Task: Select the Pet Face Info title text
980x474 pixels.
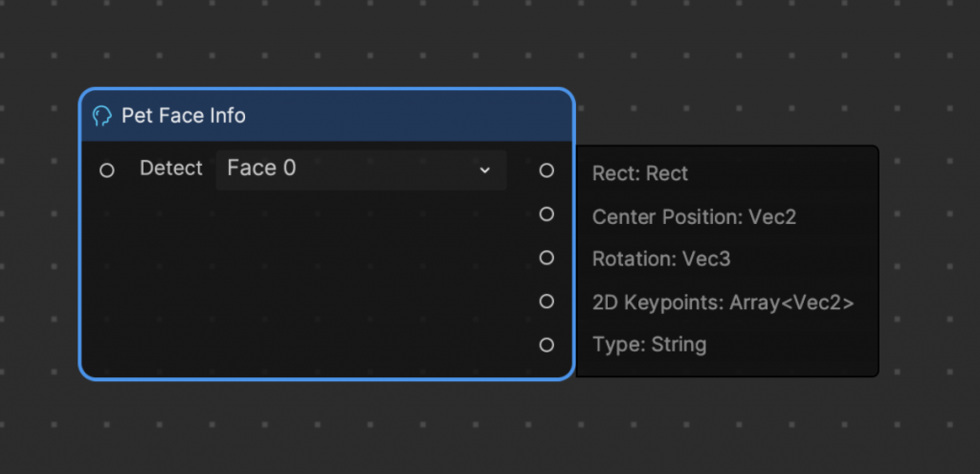Action: tap(183, 116)
